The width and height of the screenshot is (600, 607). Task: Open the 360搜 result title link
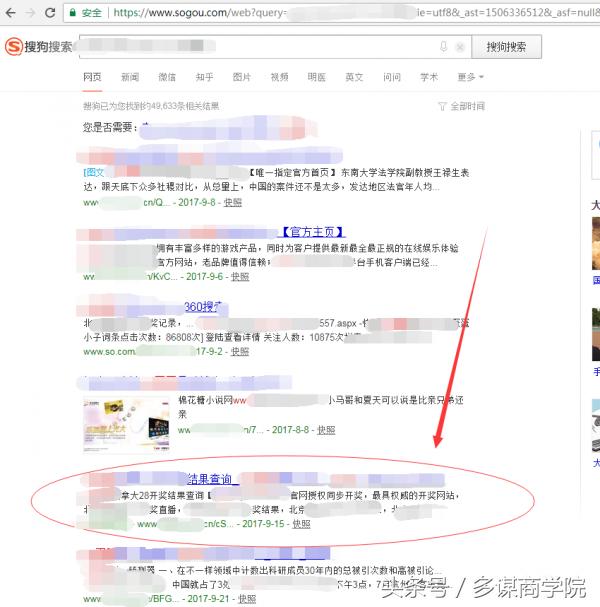pyautogui.click(x=203, y=307)
